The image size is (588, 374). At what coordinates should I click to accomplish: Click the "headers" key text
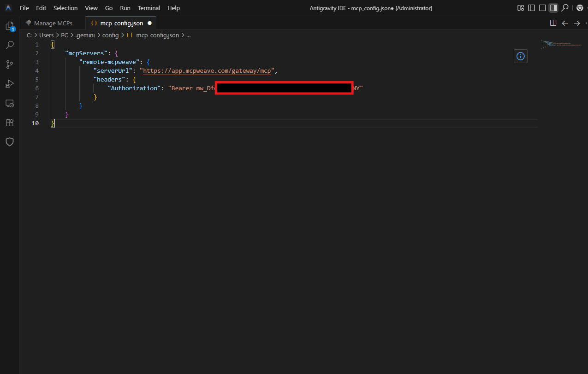tap(109, 79)
